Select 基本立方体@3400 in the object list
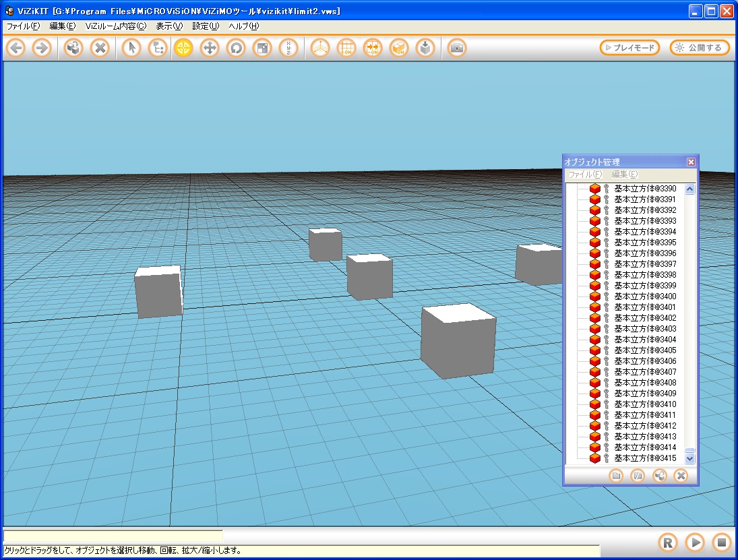The image size is (738, 560). point(644,297)
